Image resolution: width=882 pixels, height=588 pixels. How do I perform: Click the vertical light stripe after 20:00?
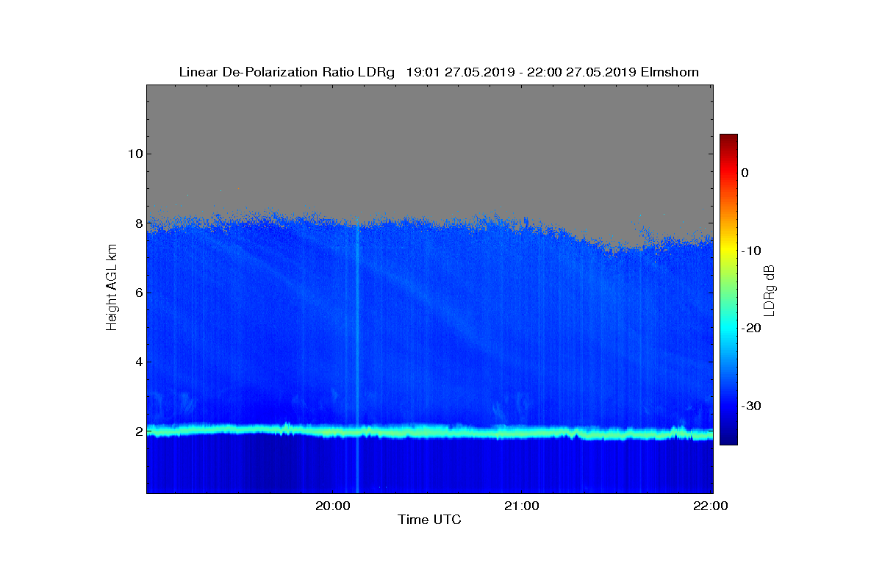(x=358, y=359)
